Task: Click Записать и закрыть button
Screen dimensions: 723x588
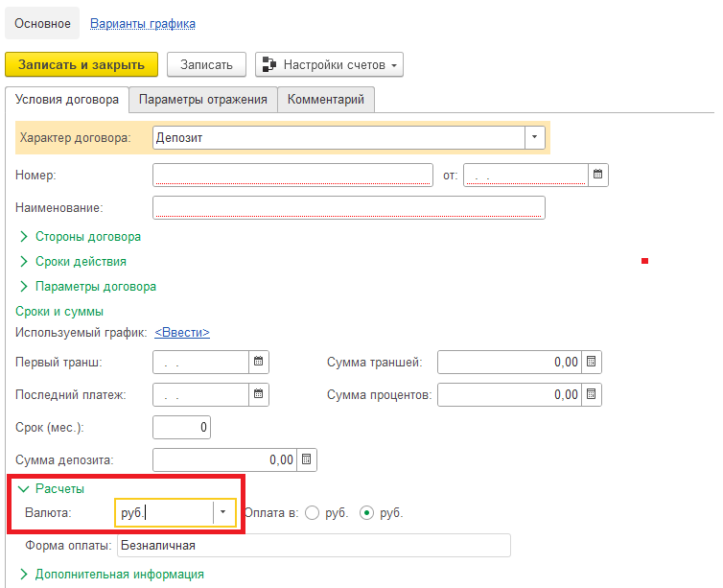Action: coord(82,64)
